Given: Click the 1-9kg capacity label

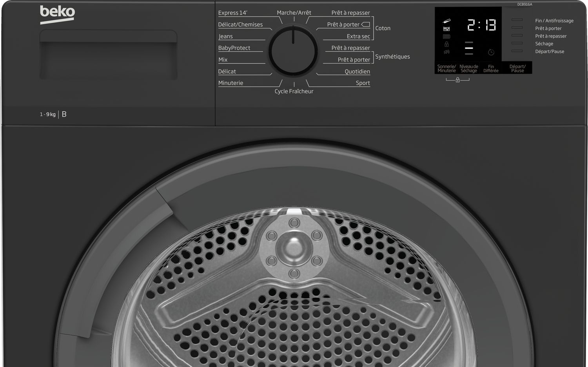Looking at the screenshot, I should [x=47, y=114].
